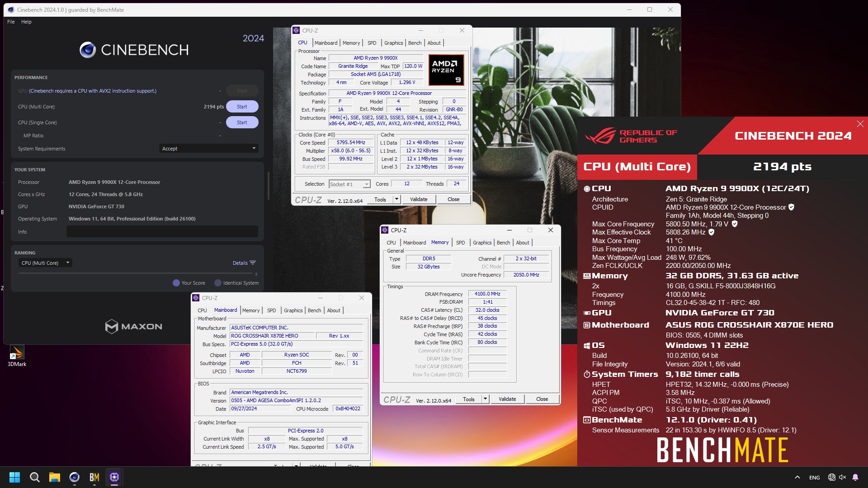Open the Cinebench File menu

(11, 22)
